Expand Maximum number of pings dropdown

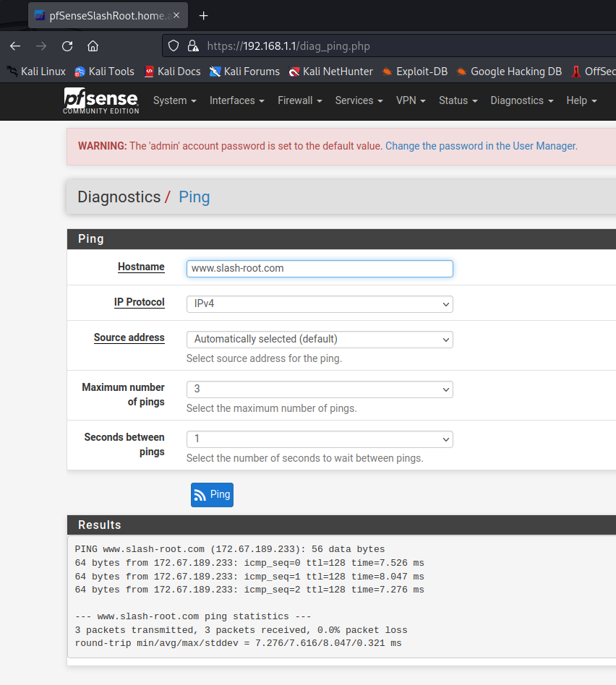point(319,389)
